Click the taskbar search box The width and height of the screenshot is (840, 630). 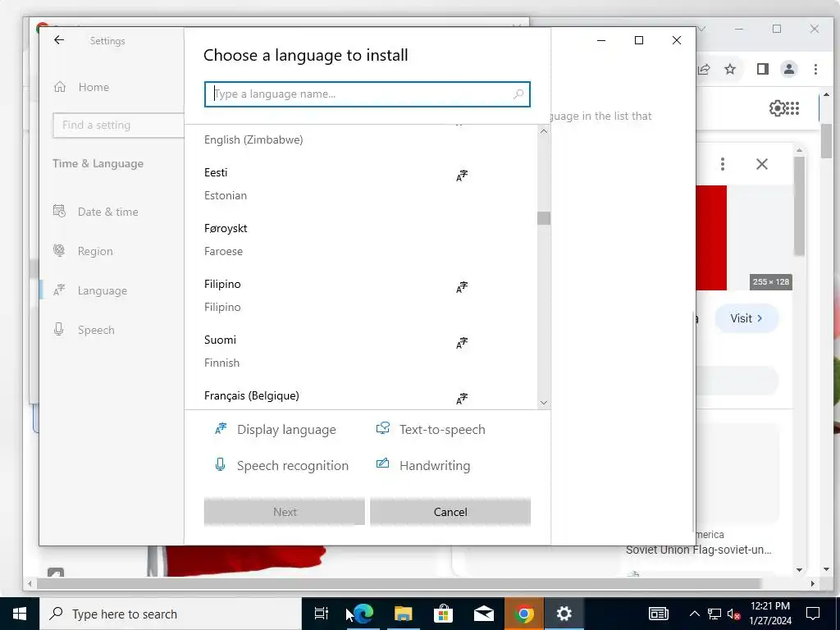tap(171, 614)
